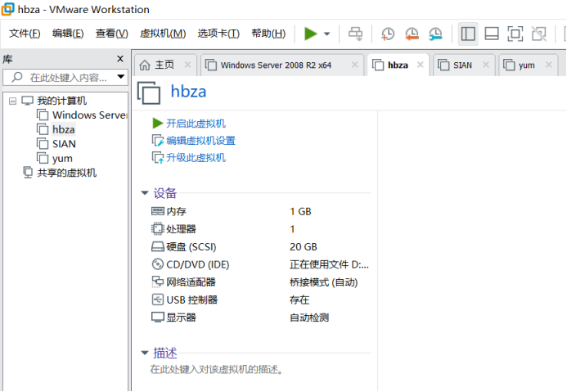Screen dimensions: 567x392
Task: Click 编辑虚拟机设置 link
Action: point(200,141)
